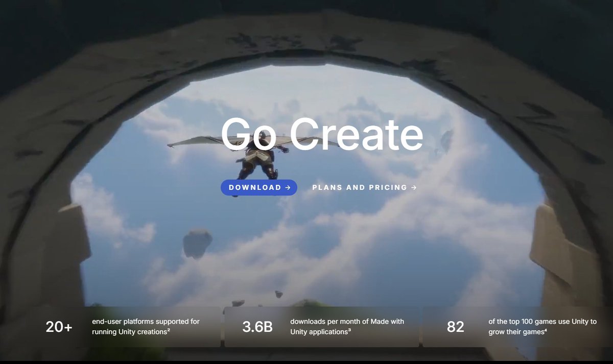613x364 pixels.
Task: Click the blue DOWNLOAD button
Action: point(259,187)
